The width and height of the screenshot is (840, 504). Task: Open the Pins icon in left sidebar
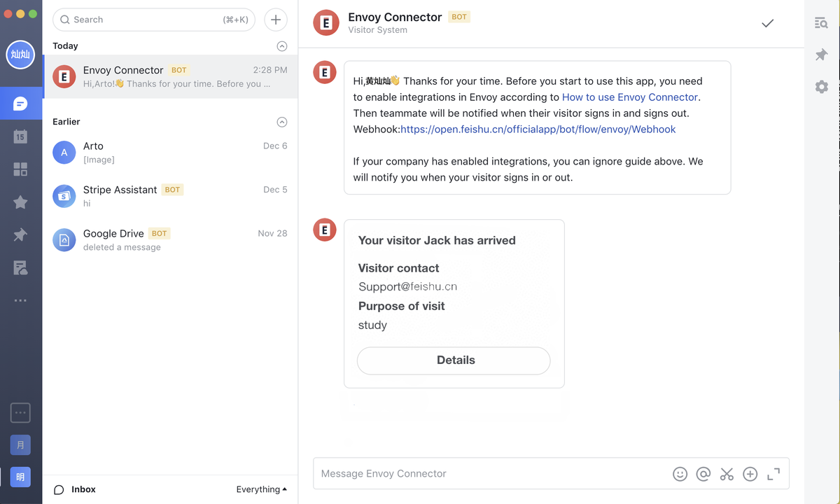[20, 235]
